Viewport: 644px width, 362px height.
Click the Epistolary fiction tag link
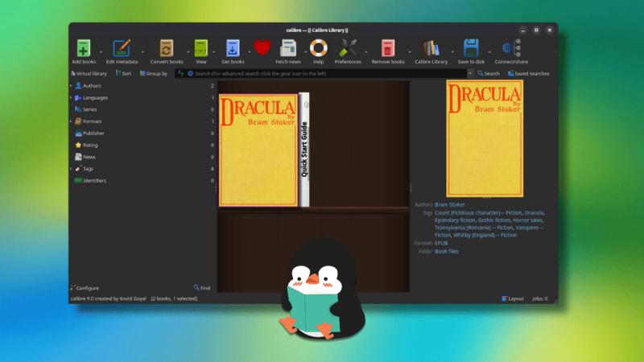tap(455, 220)
